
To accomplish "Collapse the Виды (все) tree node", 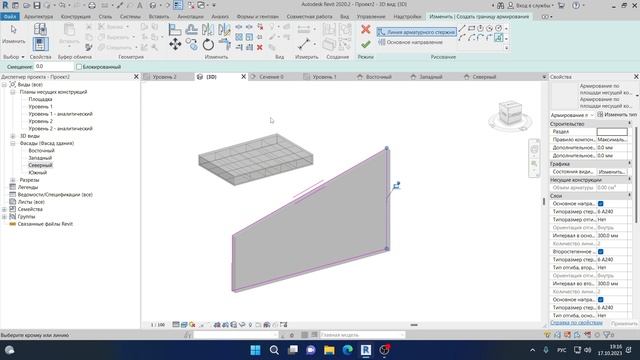I will 4,84.
